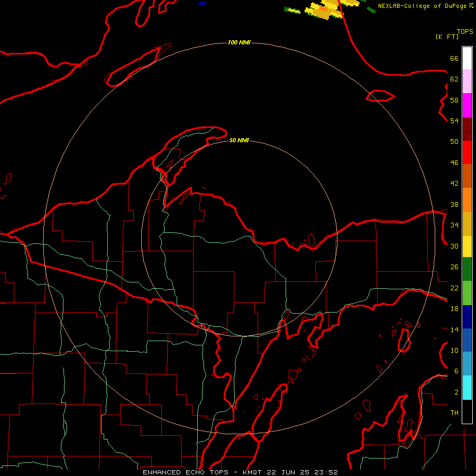Image resolution: width=476 pixels, height=476 pixels.
Task: Click the legend value 18
Action: [454, 309]
